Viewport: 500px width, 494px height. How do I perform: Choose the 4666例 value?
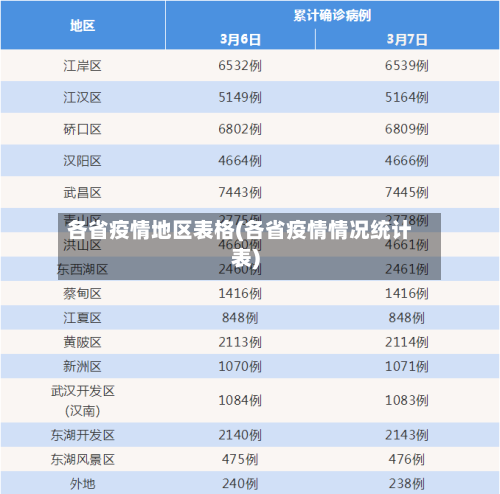(407, 161)
